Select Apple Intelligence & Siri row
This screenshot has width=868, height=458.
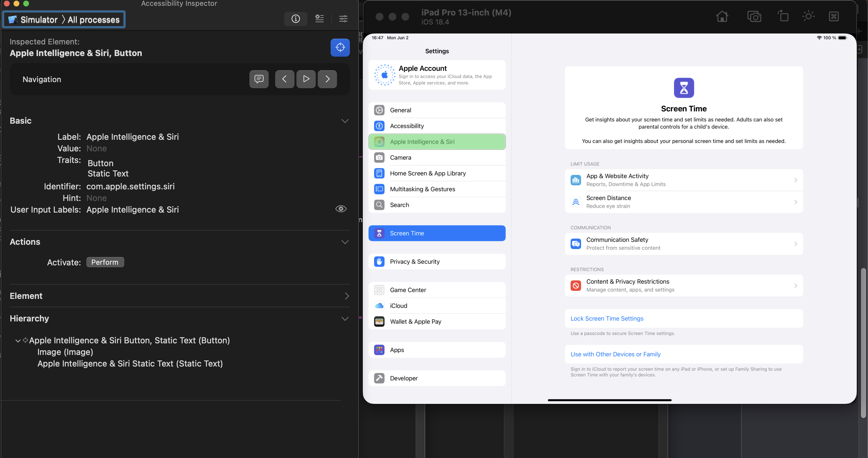437,142
